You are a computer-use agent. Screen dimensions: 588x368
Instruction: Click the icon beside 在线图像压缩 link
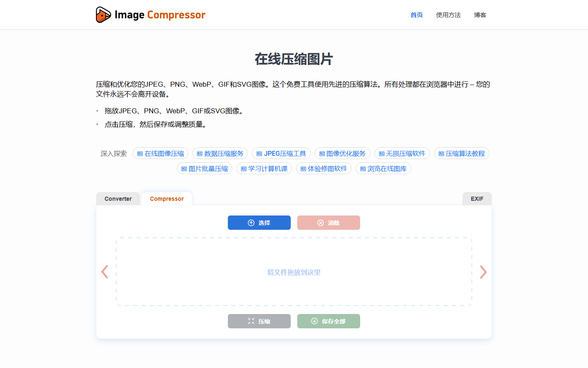click(x=140, y=154)
